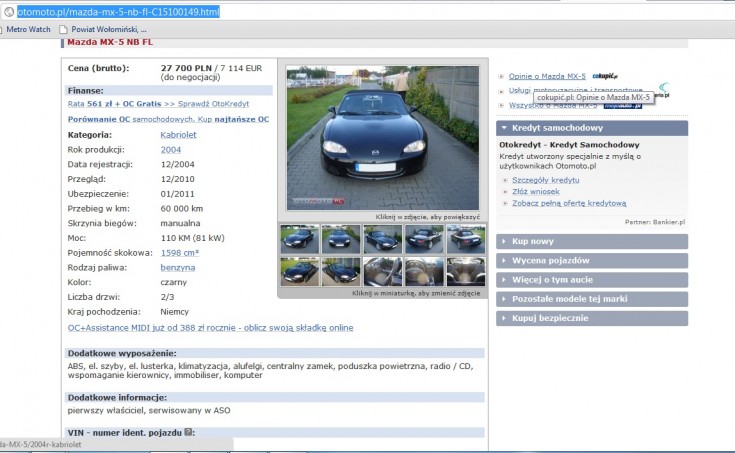The image size is (735, 453).
Task: Expand the Kup nowy section
Action: (592, 242)
